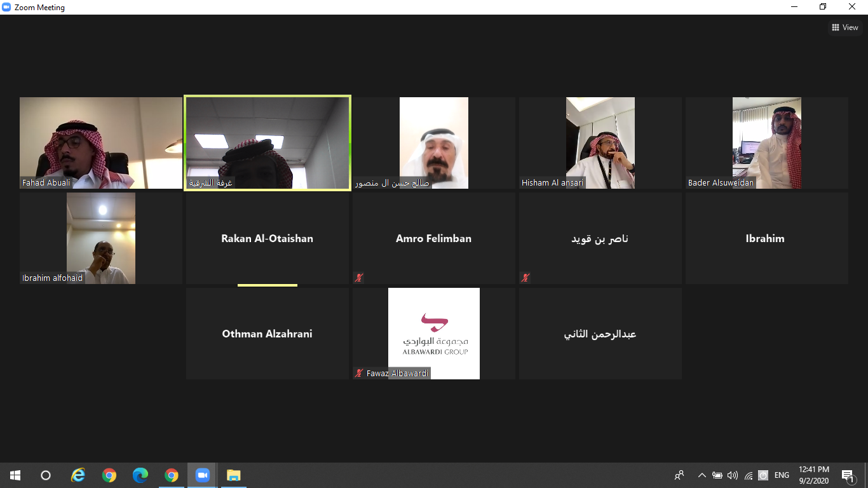Open the Windows Start menu
This screenshot has width=868, height=488.
[x=15, y=475]
